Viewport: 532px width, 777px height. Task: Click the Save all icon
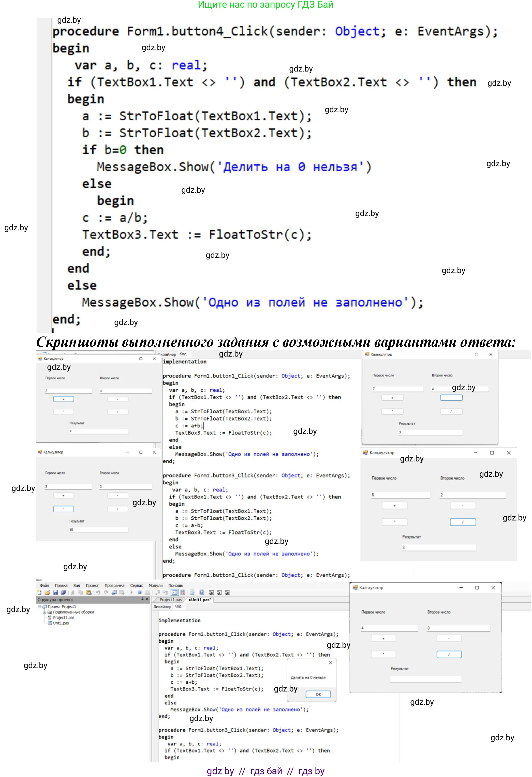[63, 592]
